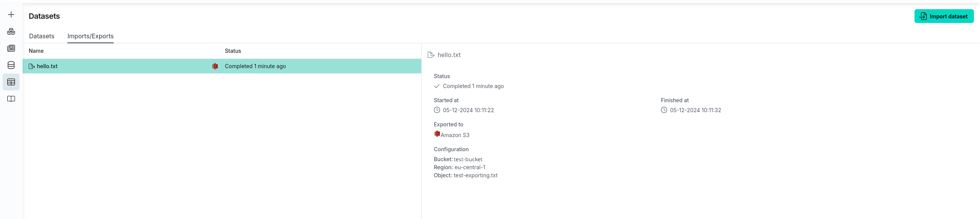Image resolution: width=980 pixels, height=219 pixels.
Task: Click the file icon in details panel header
Action: click(431, 55)
